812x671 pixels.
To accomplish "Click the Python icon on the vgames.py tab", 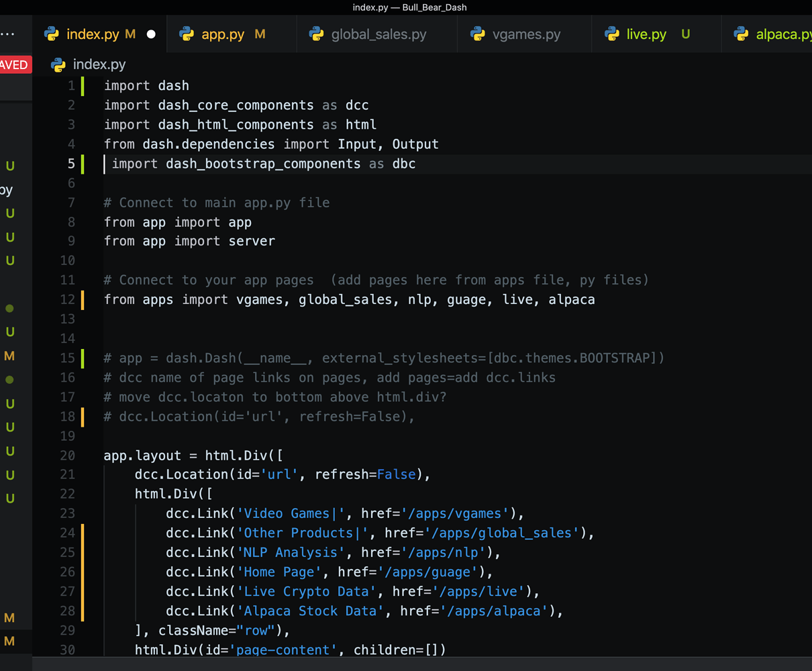I will (477, 34).
